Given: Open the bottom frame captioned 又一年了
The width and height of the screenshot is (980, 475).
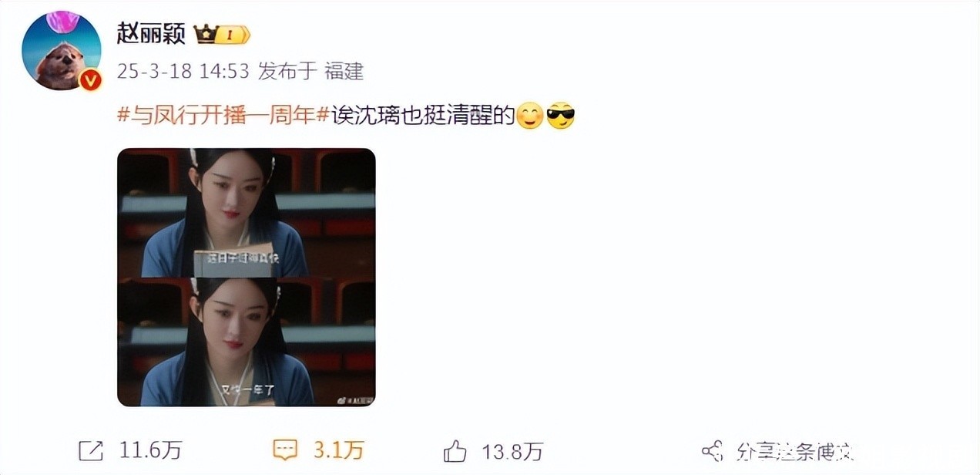Looking at the screenshot, I should pyautogui.click(x=247, y=342).
